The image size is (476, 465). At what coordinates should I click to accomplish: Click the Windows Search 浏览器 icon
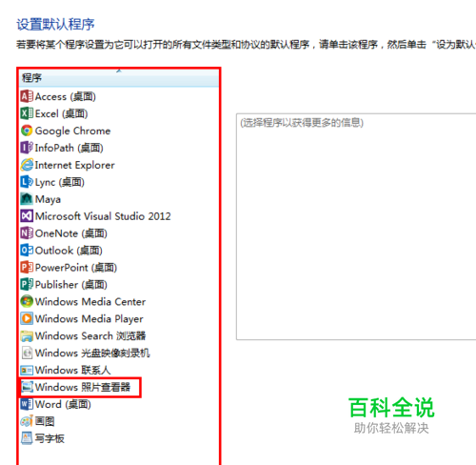coord(27,335)
